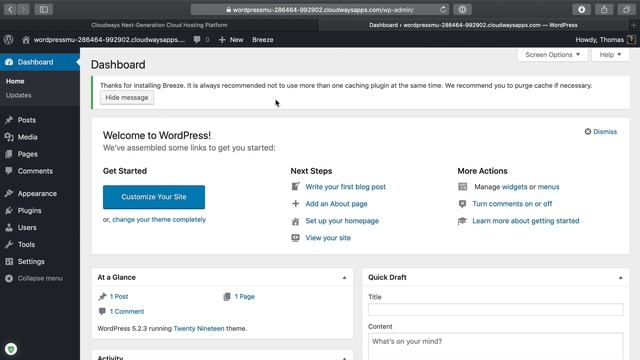Open a new browser tab with plus
Image resolution: width=640 pixels, height=360 pixels.
point(634,25)
